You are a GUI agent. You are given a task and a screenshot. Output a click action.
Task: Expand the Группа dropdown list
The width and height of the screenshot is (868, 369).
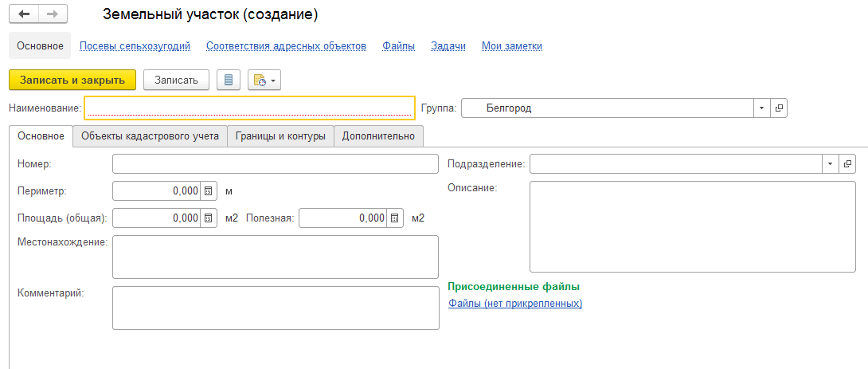[x=761, y=108]
